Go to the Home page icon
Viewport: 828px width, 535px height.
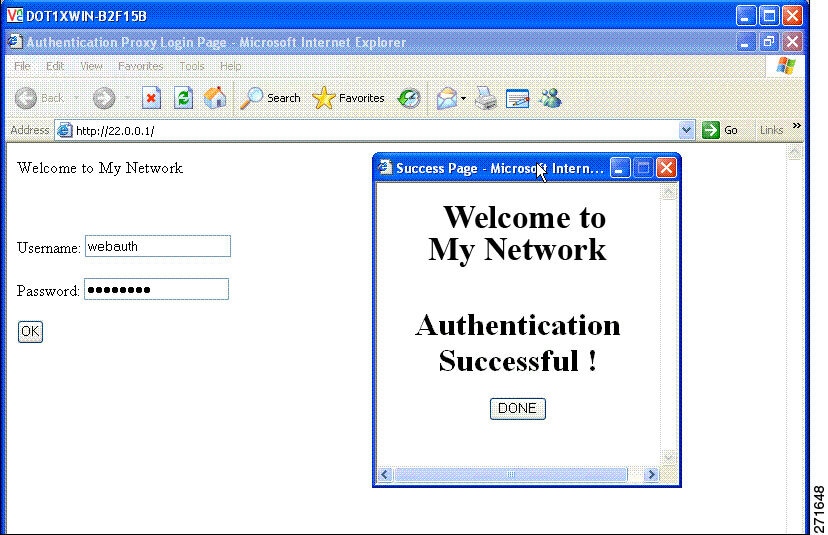215,98
